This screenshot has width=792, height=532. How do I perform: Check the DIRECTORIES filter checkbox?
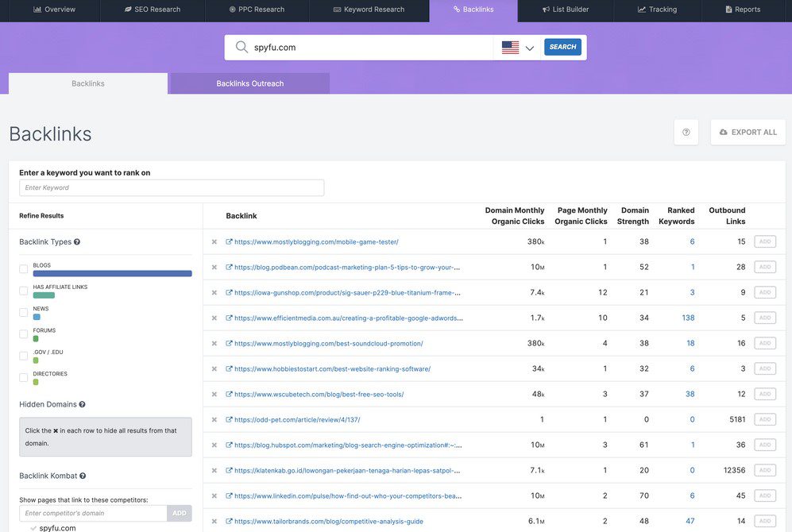[x=23, y=377]
